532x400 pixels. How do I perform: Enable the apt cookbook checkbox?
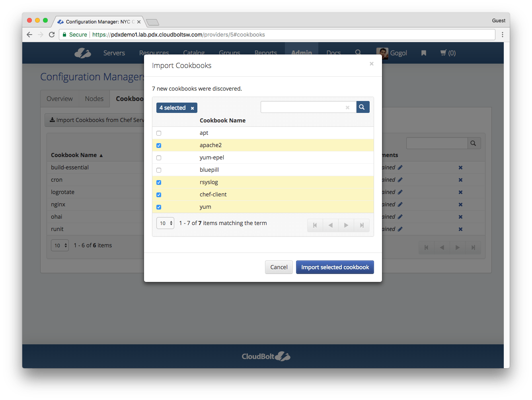(x=159, y=133)
